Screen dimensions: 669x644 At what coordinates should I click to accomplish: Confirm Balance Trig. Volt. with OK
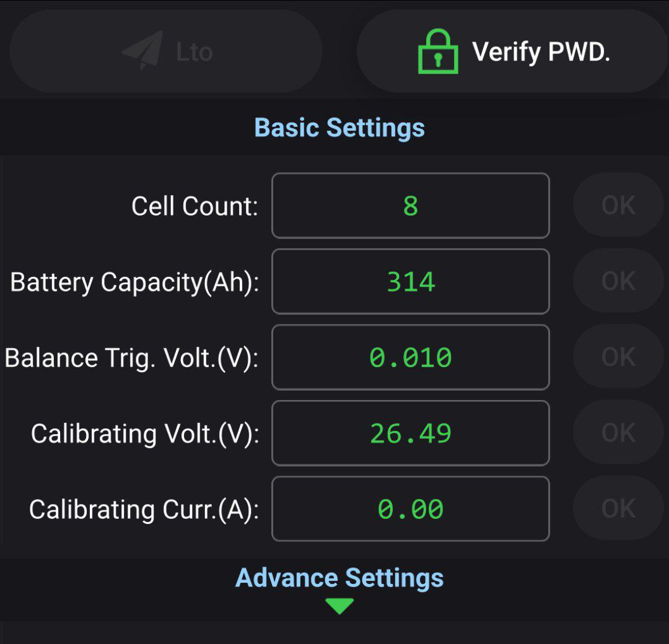pyautogui.click(x=618, y=357)
